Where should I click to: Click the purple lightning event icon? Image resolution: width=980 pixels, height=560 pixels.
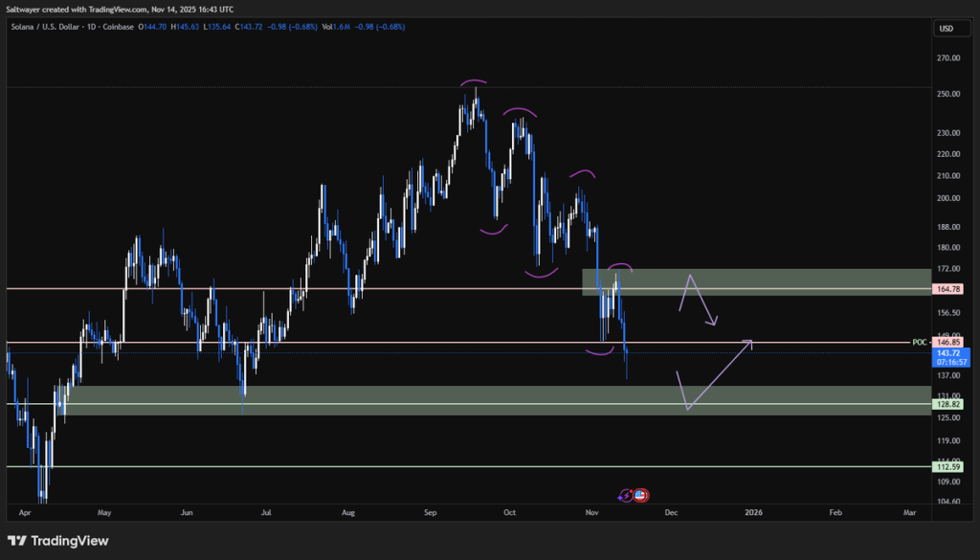click(x=627, y=495)
